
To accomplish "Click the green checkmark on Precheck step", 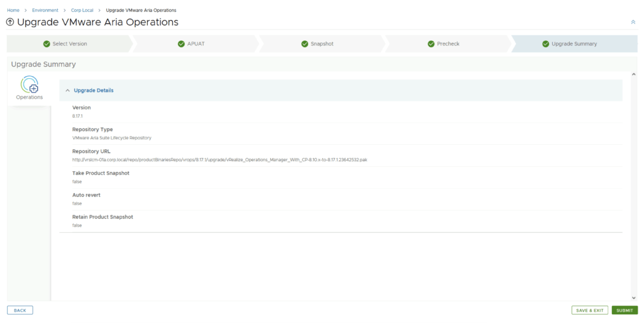I will 431,44.
